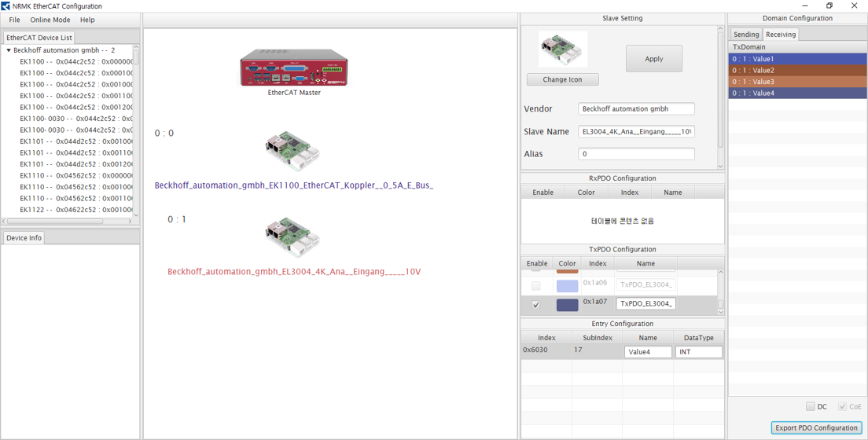The width and height of the screenshot is (868, 440).
Task: Select the Device Info tab
Action: pos(24,237)
